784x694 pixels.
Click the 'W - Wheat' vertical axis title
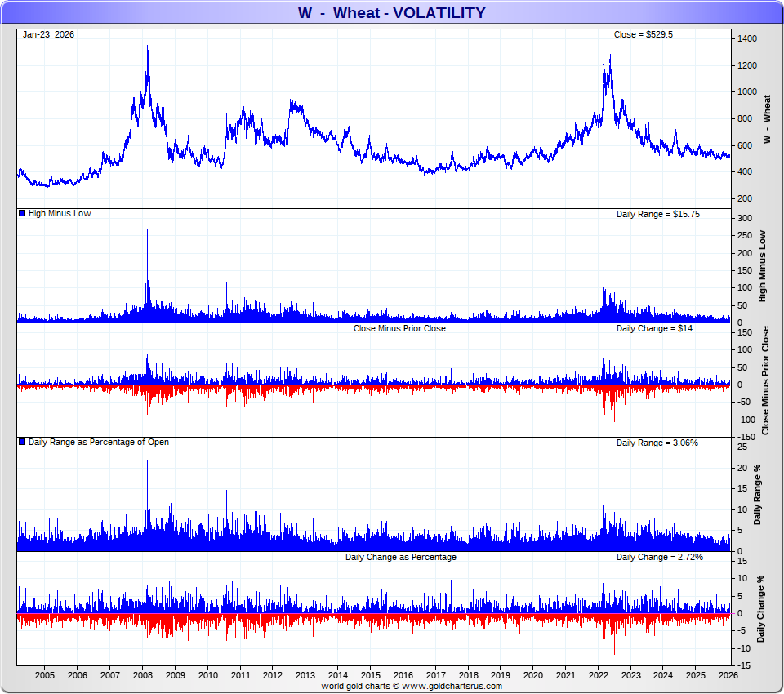(766, 119)
